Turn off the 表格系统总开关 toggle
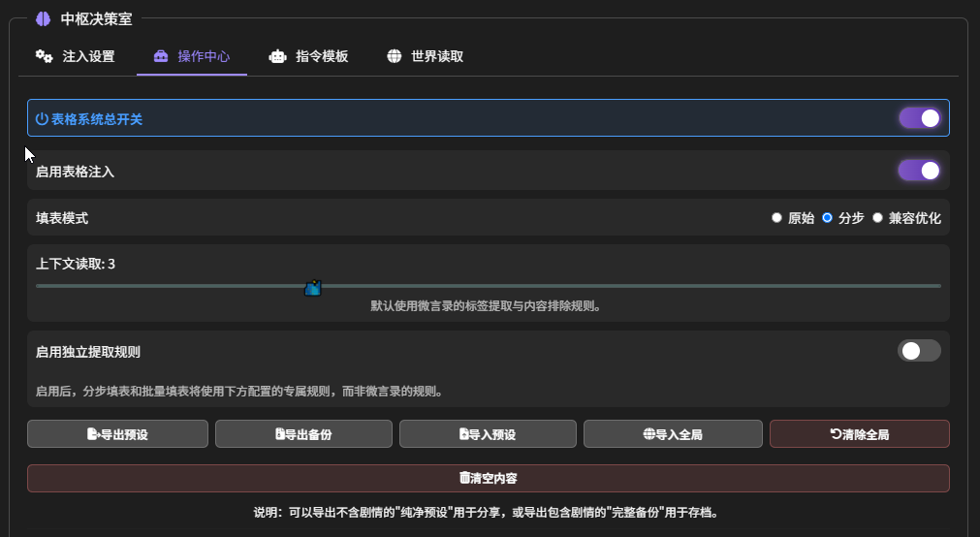Screen dimensions: 980x537 coord(919,118)
